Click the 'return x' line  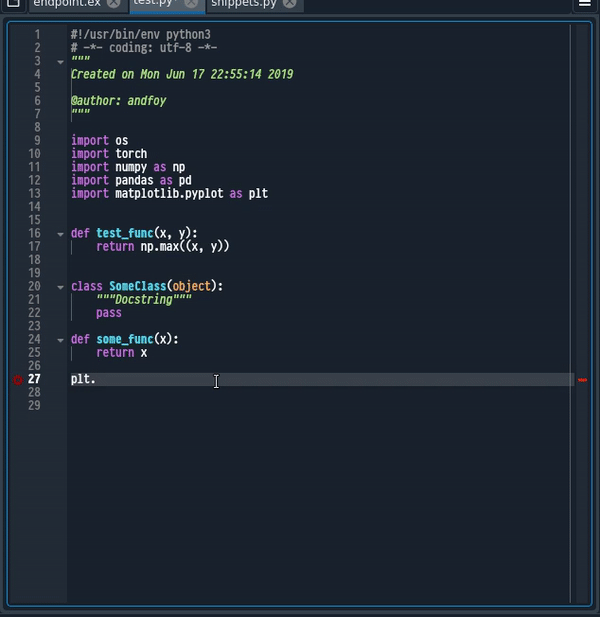pyautogui.click(x=122, y=353)
